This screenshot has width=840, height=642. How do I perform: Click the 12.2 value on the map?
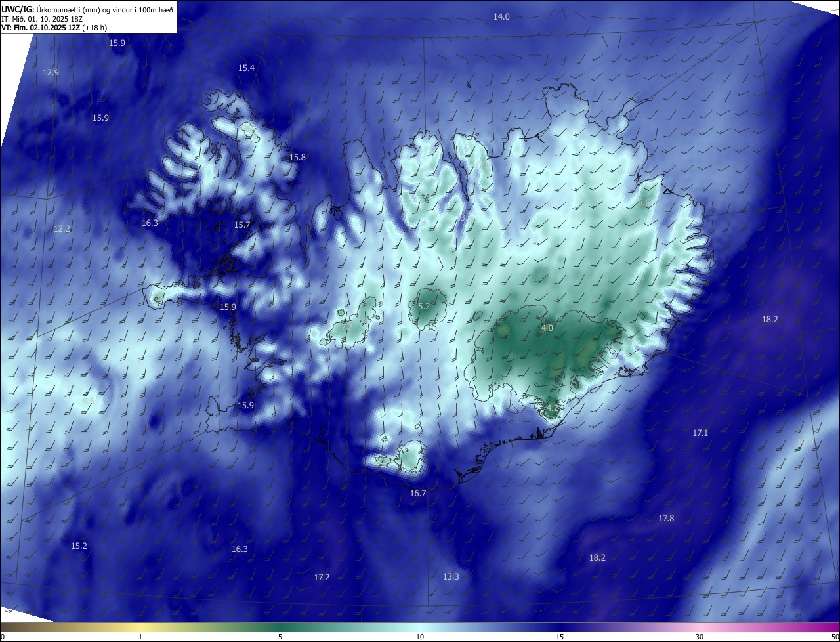[x=62, y=228]
